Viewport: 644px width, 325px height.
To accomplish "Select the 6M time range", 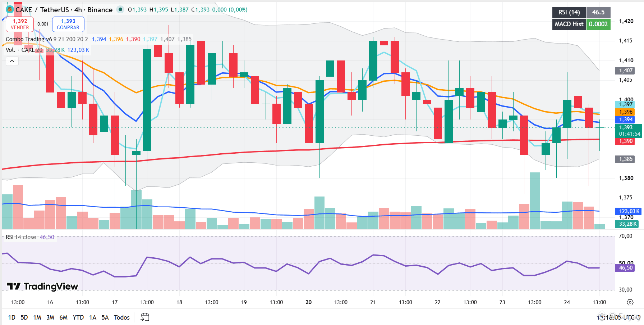I will 63,317.
